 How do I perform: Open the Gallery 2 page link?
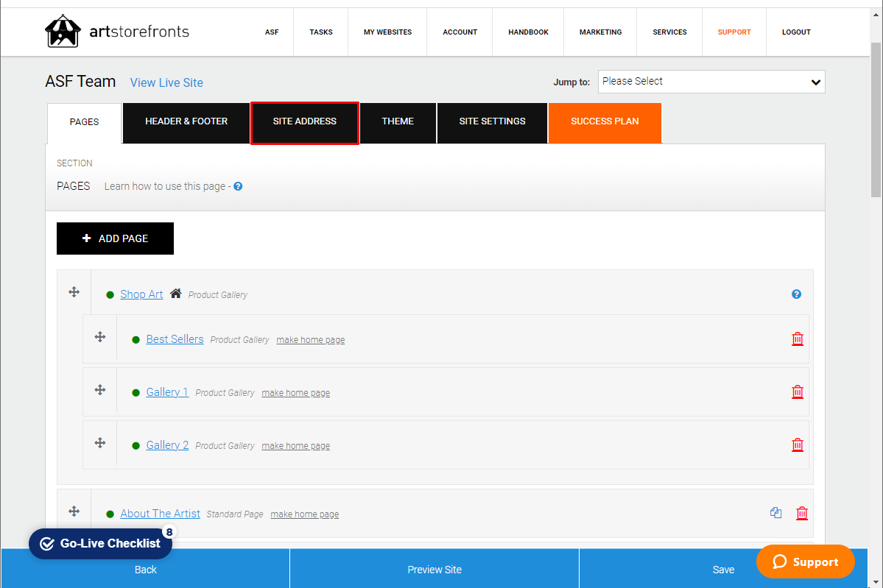click(167, 445)
